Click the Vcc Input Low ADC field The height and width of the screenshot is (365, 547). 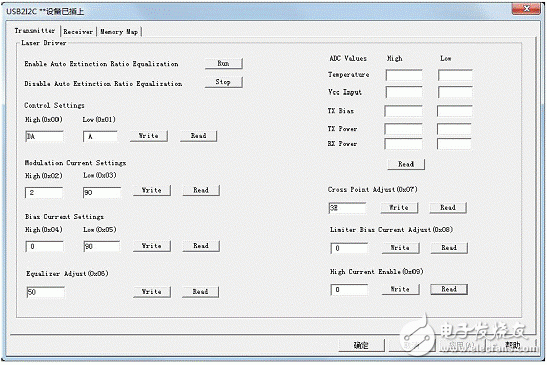(x=455, y=92)
